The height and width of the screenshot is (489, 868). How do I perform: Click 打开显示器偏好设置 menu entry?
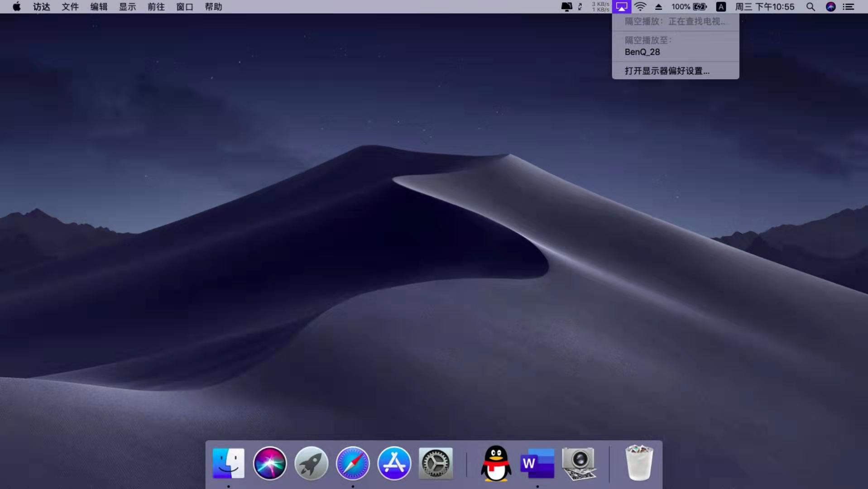[667, 71]
